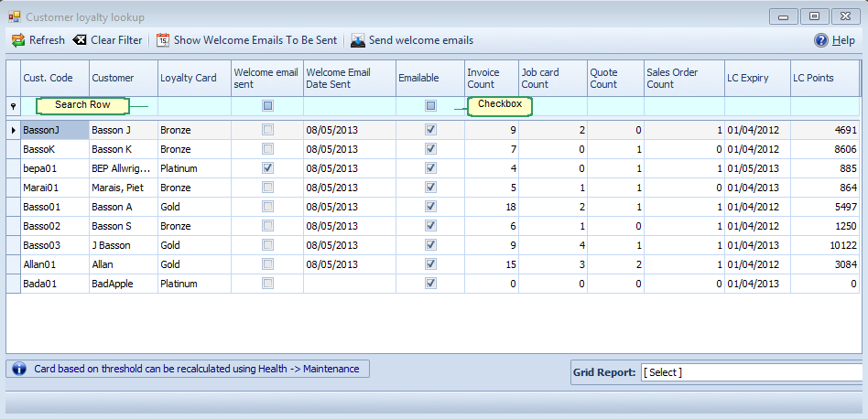Viewport: 868px width, 419px height.
Task: Click the LC Points search row filter field
Action: point(825,106)
